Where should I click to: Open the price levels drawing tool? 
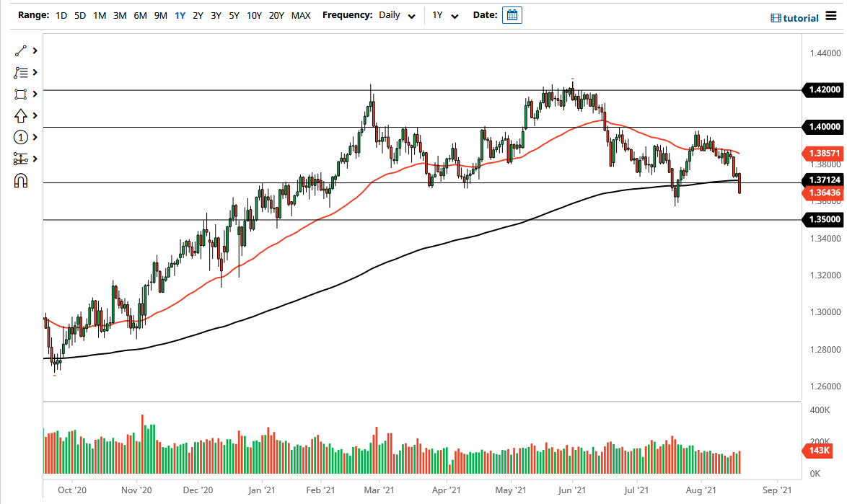pyautogui.click(x=19, y=159)
